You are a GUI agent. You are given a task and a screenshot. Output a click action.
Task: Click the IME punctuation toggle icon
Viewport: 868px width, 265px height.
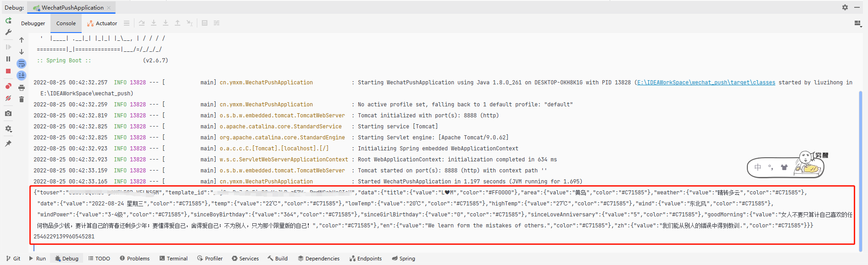click(771, 167)
